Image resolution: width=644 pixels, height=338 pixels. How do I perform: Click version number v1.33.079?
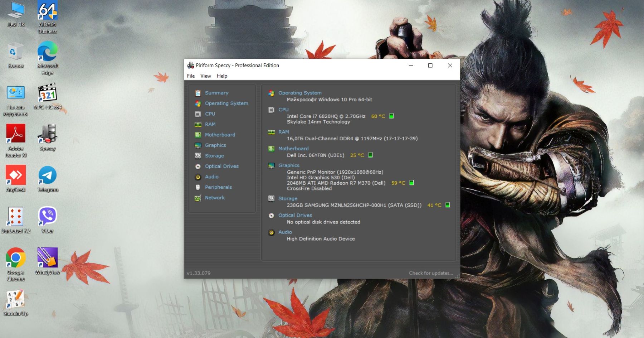[x=199, y=273]
